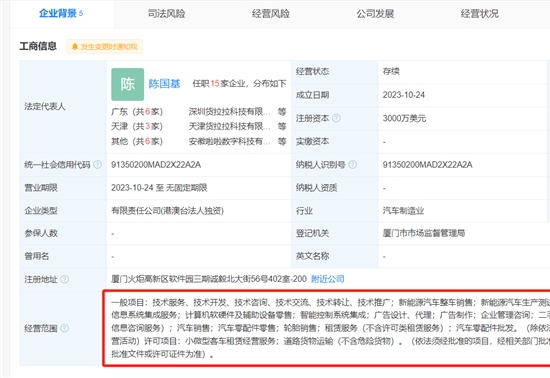550x378 pixels.
Task: Select 其他（共6家） region entry
Action: (137, 141)
